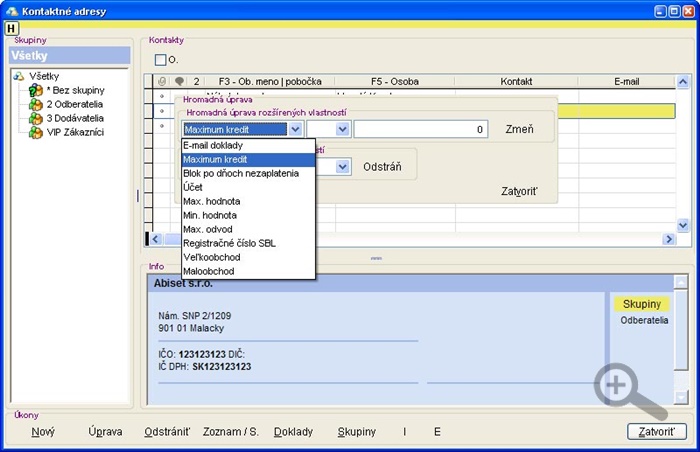Click the 2 Odberatelia group icon
700x452 pixels.
pyautogui.click(x=35, y=104)
